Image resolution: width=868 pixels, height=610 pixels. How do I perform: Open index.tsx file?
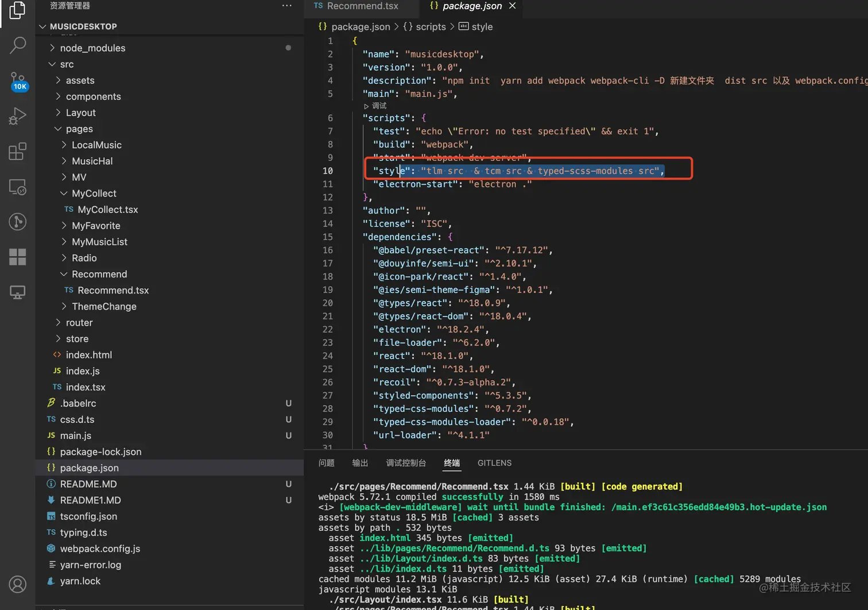[x=169, y=387]
